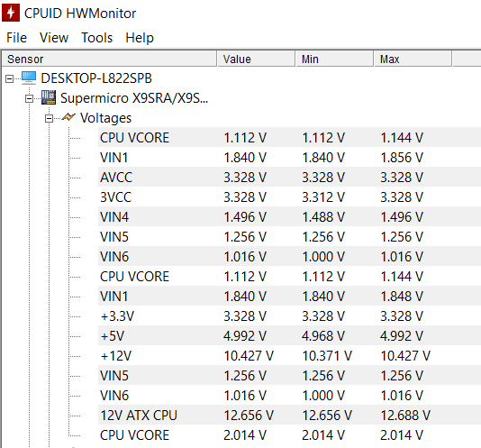Open the View menu
The image size is (481, 448).
[x=54, y=38]
